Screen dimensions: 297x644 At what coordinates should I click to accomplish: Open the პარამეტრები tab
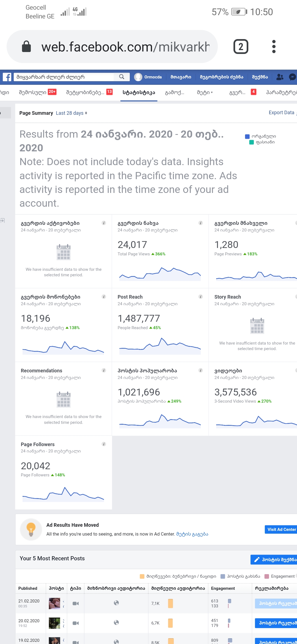pos(281,92)
